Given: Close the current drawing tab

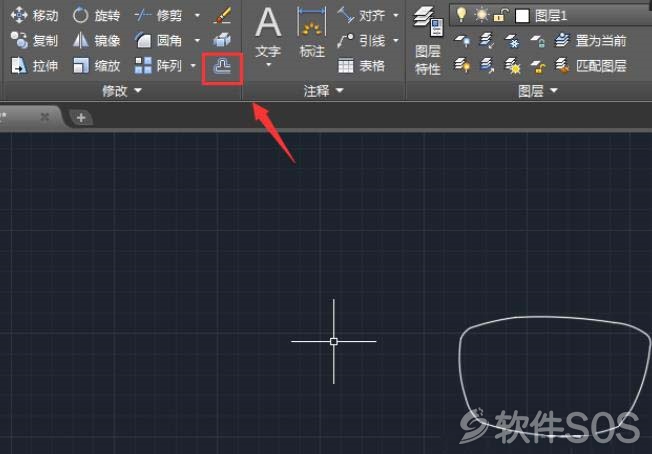Looking at the screenshot, I should (45, 117).
